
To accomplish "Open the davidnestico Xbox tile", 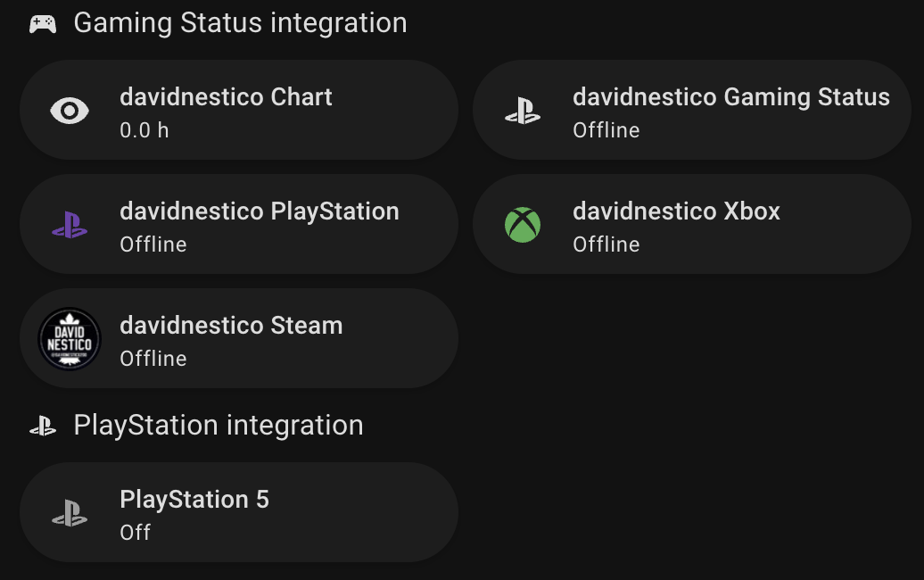I will point(692,224).
